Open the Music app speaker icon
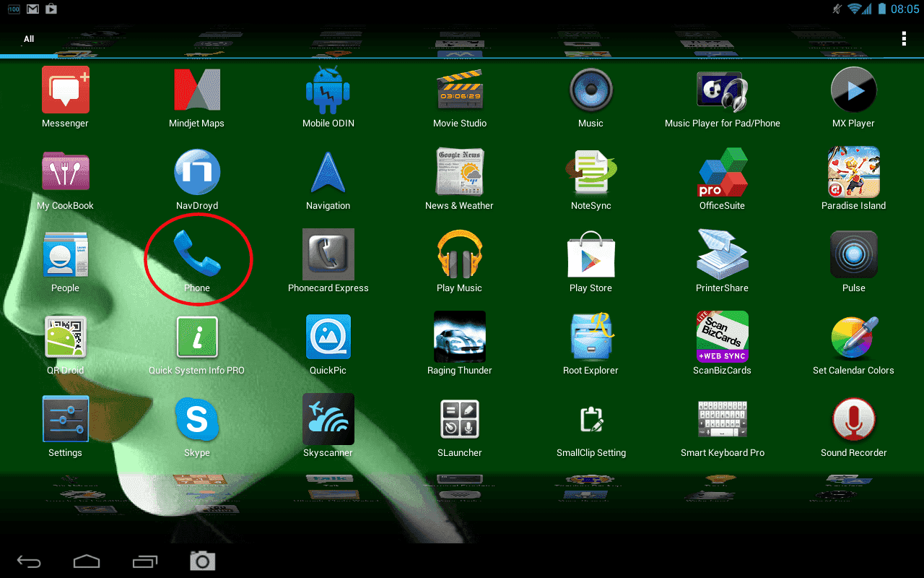The image size is (924, 578). pyautogui.click(x=590, y=90)
